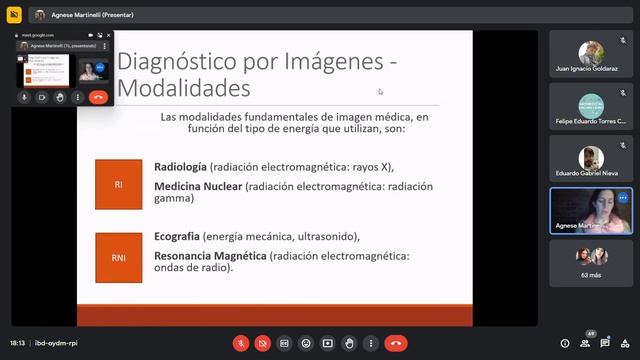Select Agnese Martinelli presenter bar
This screenshot has height=360, width=640.
click(x=331, y=15)
